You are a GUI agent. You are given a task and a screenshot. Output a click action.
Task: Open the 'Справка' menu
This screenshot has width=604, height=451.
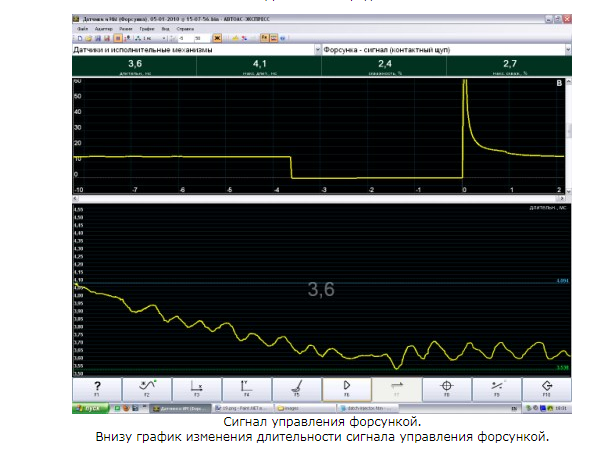(x=185, y=29)
